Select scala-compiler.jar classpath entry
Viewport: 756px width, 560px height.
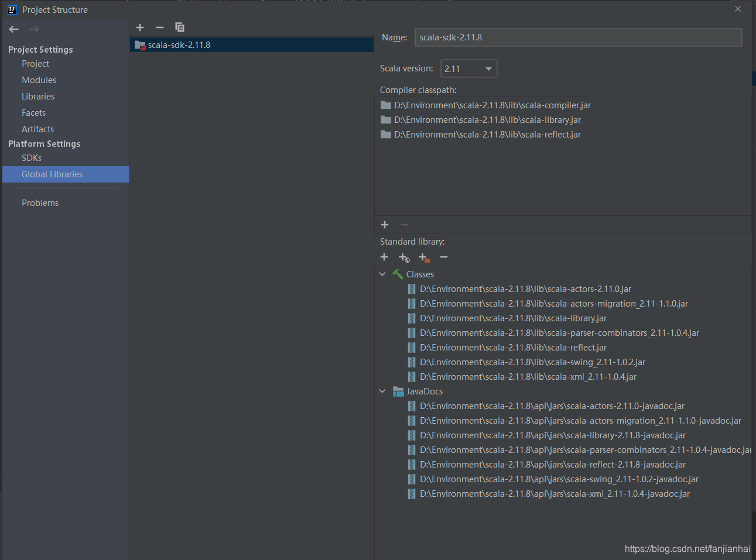[492, 105]
